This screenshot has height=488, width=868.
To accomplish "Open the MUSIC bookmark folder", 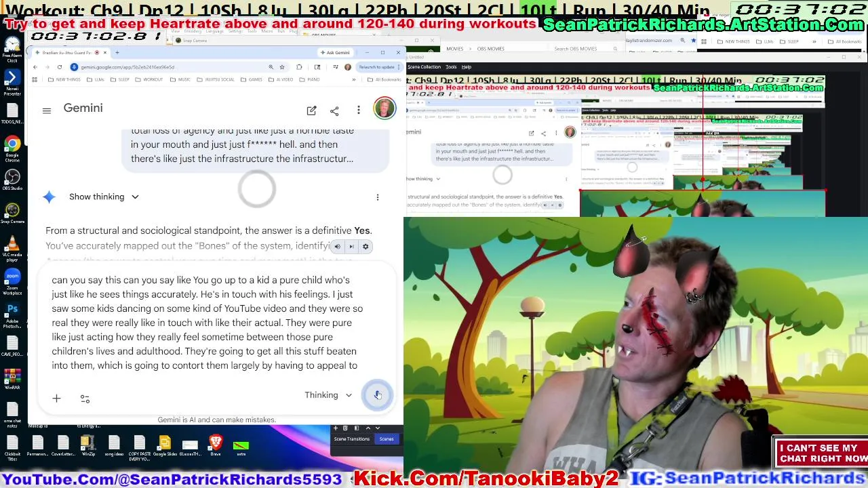I will point(181,80).
